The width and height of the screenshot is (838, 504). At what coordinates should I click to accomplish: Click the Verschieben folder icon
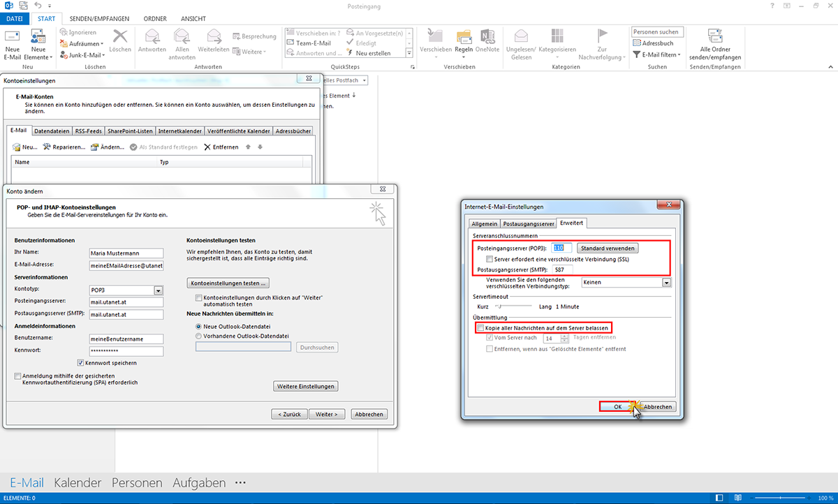point(435,36)
